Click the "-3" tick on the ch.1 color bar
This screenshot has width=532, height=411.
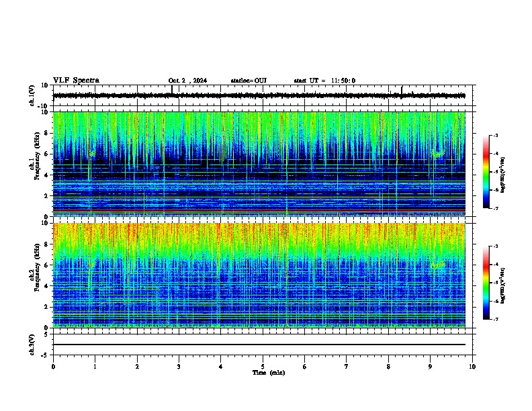coord(495,135)
